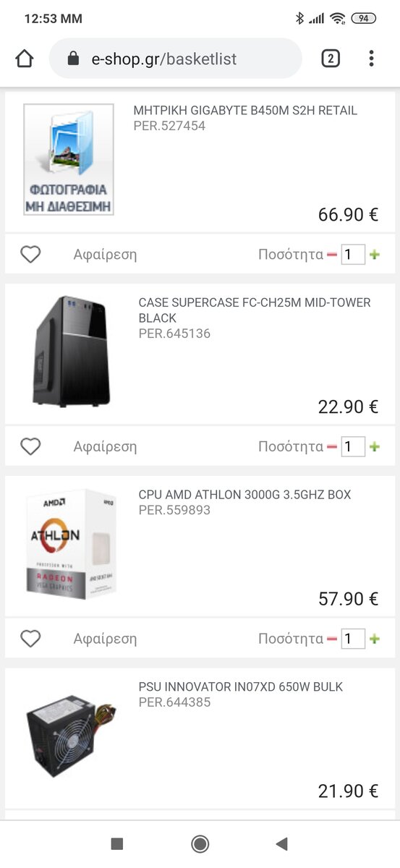
Task: Focus quantity field of AMD Athlon CPU
Action: pos(353,639)
